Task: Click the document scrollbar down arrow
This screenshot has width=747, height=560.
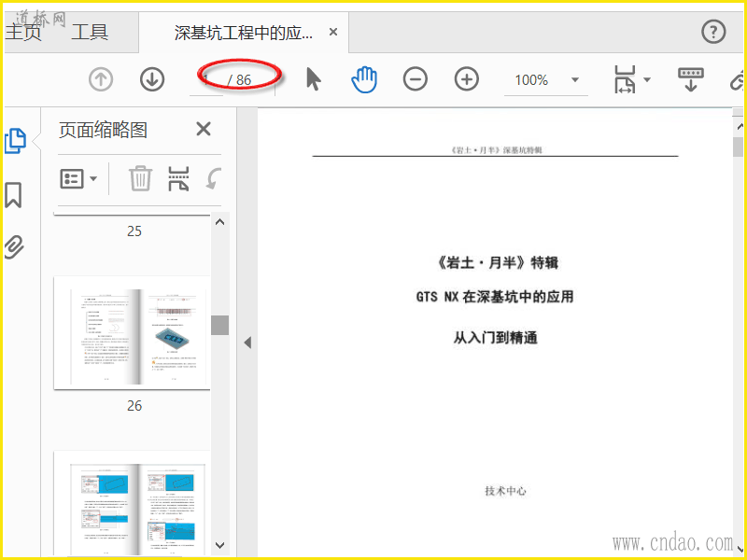Action: click(x=740, y=550)
